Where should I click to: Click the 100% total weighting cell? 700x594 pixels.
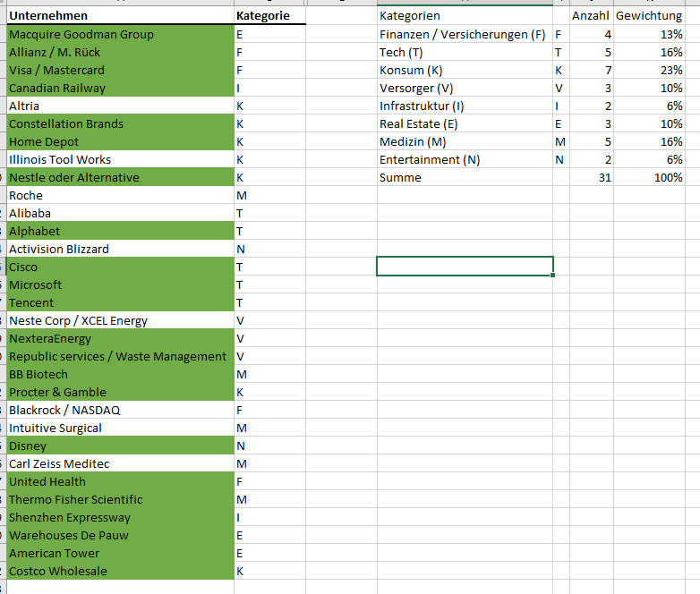649,177
